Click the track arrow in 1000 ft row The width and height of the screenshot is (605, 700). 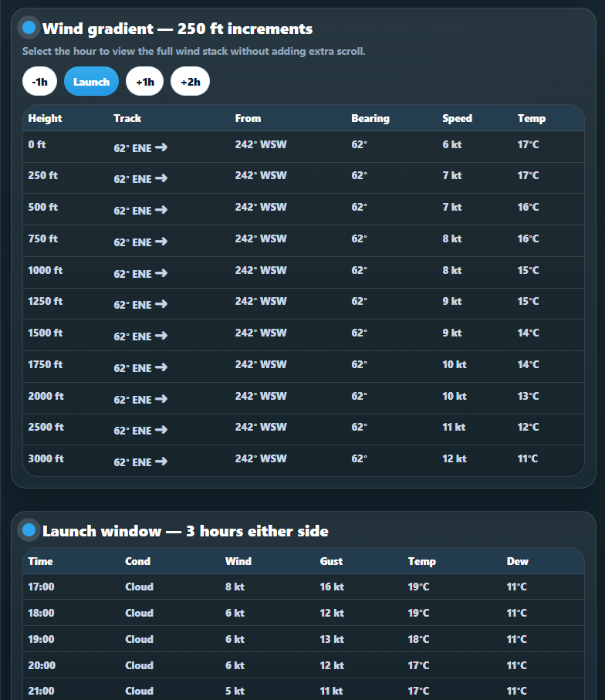click(x=161, y=272)
